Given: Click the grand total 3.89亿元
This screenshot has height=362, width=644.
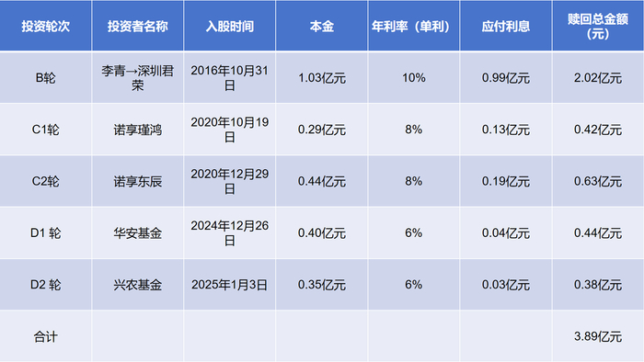Looking at the screenshot, I should (598, 336).
